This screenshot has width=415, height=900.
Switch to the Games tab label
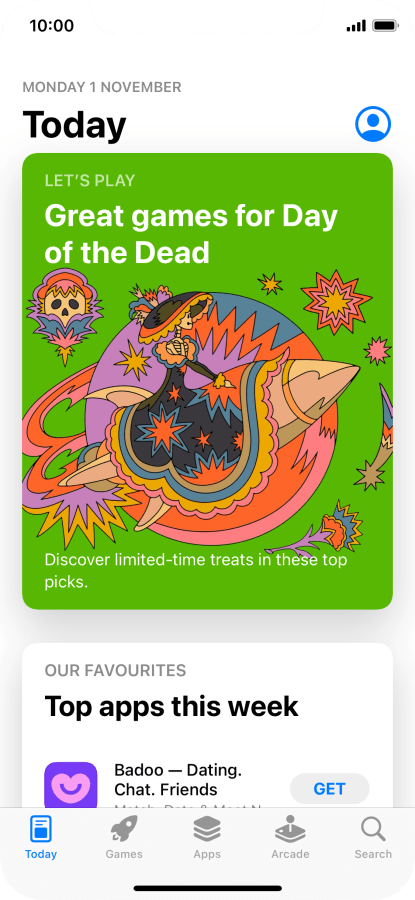(124, 854)
